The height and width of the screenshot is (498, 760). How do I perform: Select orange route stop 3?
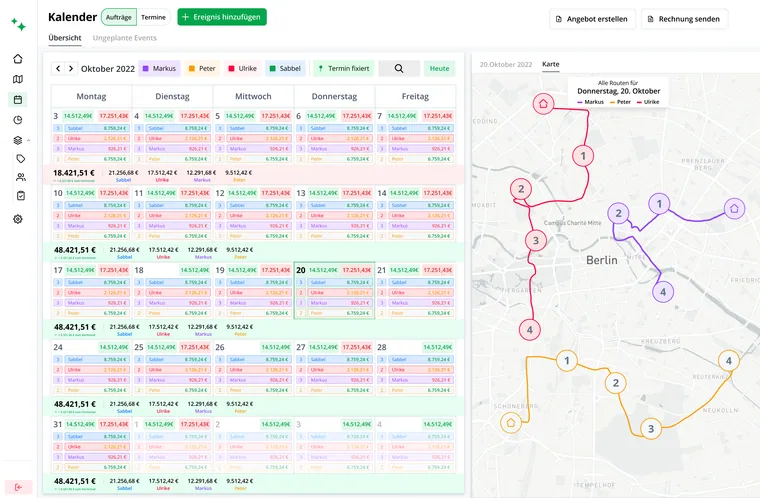[x=650, y=429]
